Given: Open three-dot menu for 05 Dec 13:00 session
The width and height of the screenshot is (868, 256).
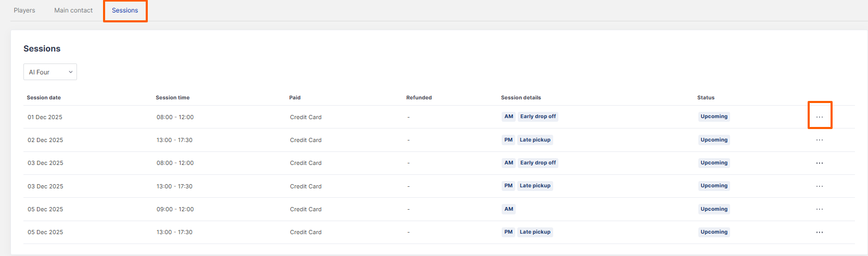Looking at the screenshot, I should [820, 232].
